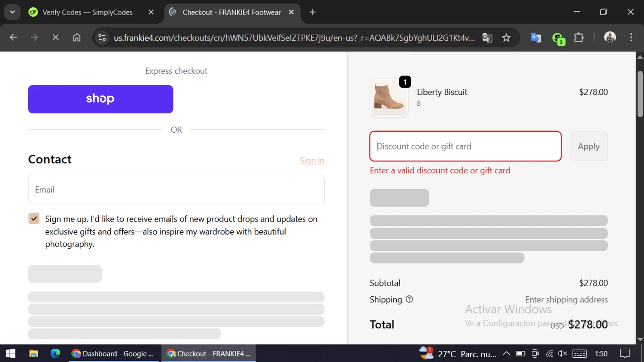Screen dimensions: 644x362
Task: Open Google Translate extension
Action: (x=536, y=38)
